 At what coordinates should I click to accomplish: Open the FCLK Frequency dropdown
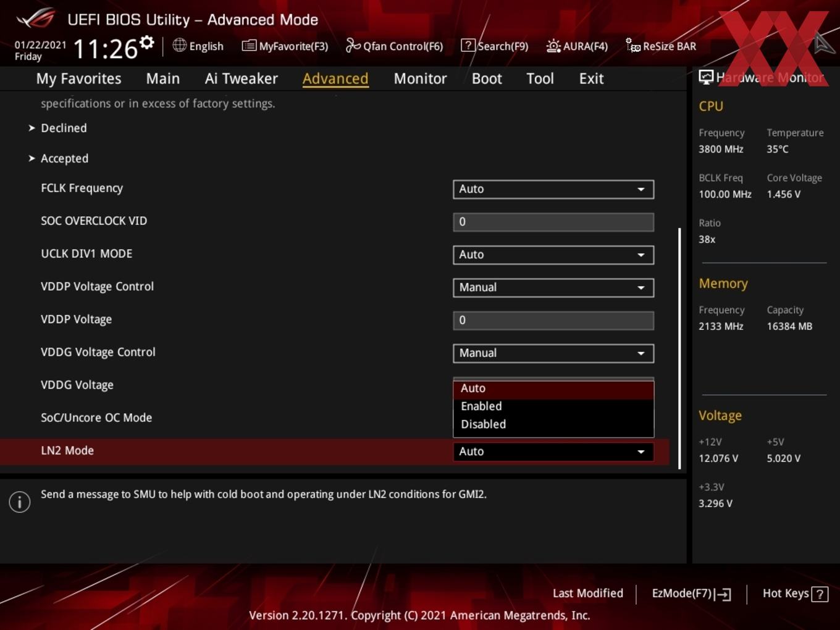(x=553, y=189)
